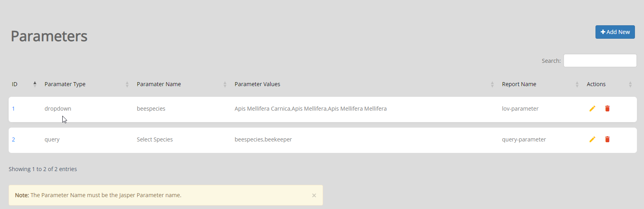Image resolution: width=644 pixels, height=209 pixels.
Task: Click the Apis Mellifera Carnica values cell
Action: [x=310, y=109]
